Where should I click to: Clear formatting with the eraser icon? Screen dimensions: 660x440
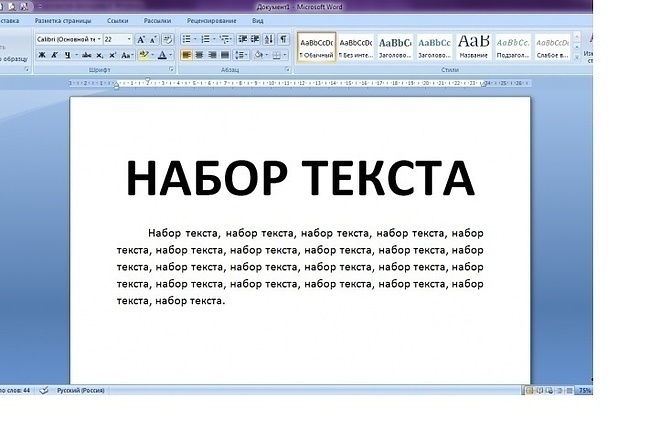[x=168, y=40]
